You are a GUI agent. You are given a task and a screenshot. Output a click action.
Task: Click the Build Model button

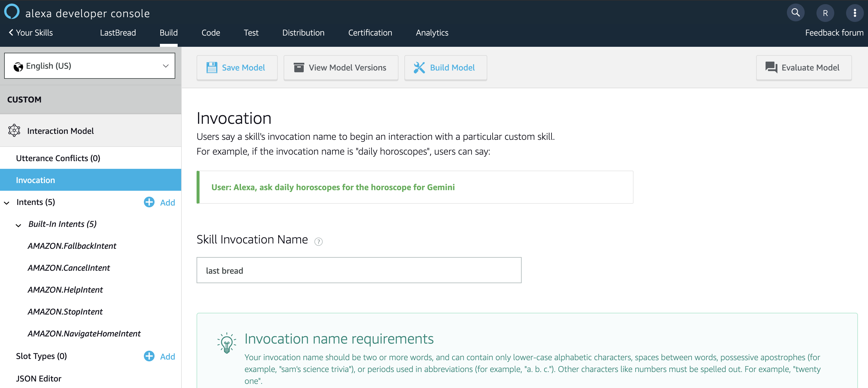pos(446,68)
